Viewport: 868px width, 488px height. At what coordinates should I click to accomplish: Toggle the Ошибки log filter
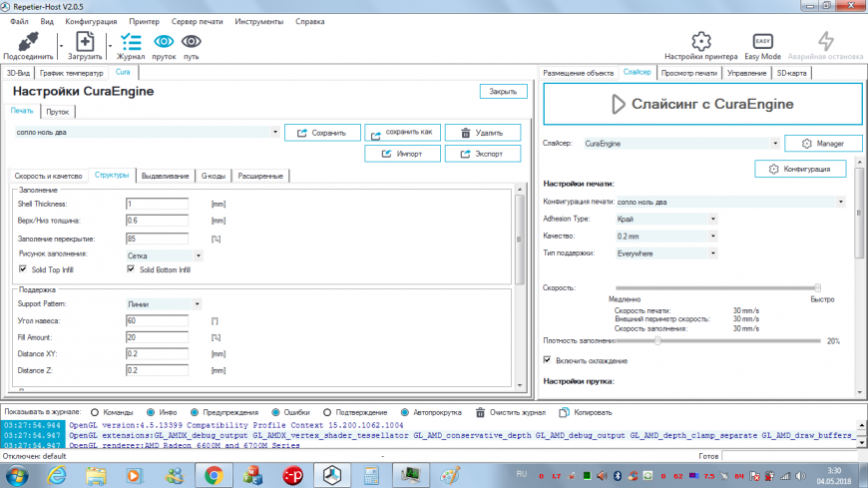coord(275,413)
